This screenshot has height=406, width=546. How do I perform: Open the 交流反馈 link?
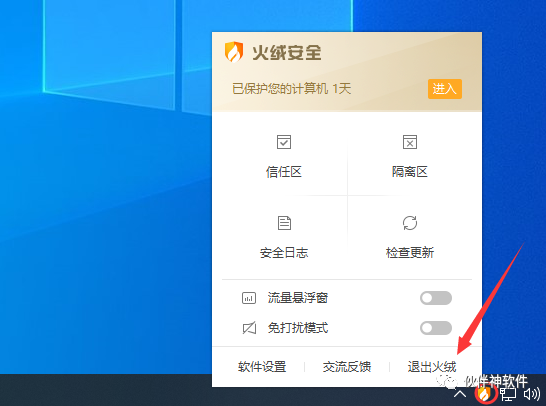point(347,367)
